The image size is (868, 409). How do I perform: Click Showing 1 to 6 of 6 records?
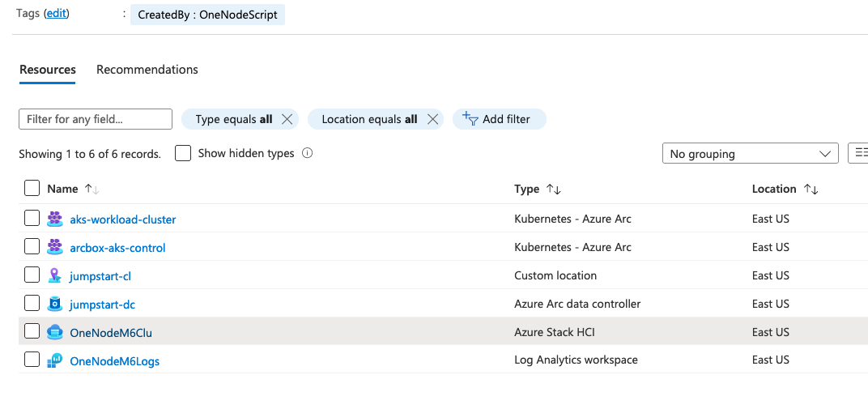(x=90, y=155)
